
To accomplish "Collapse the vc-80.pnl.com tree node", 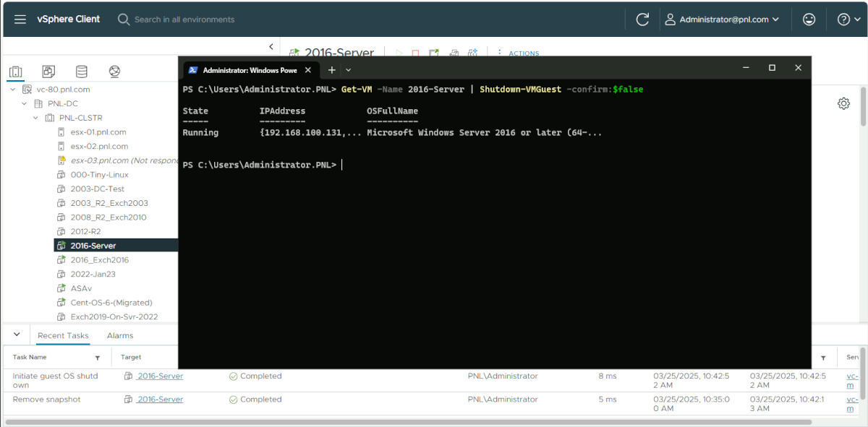I will [x=13, y=90].
